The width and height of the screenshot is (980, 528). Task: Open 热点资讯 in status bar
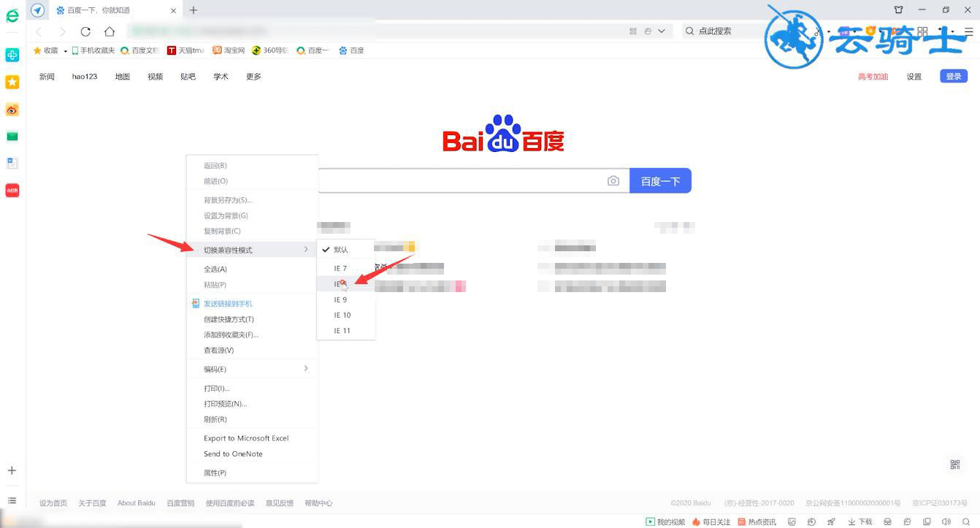(x=757, y=521)
